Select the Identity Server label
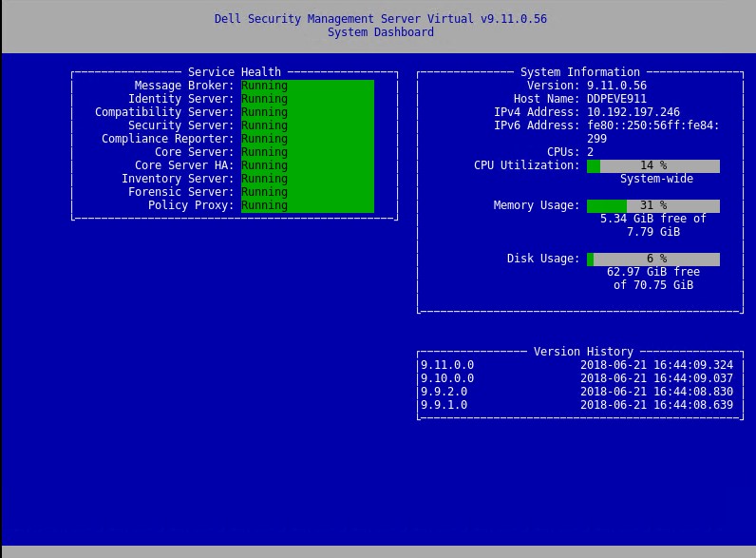The width and height of the screenshot is (756, 558). coord(180,99)
